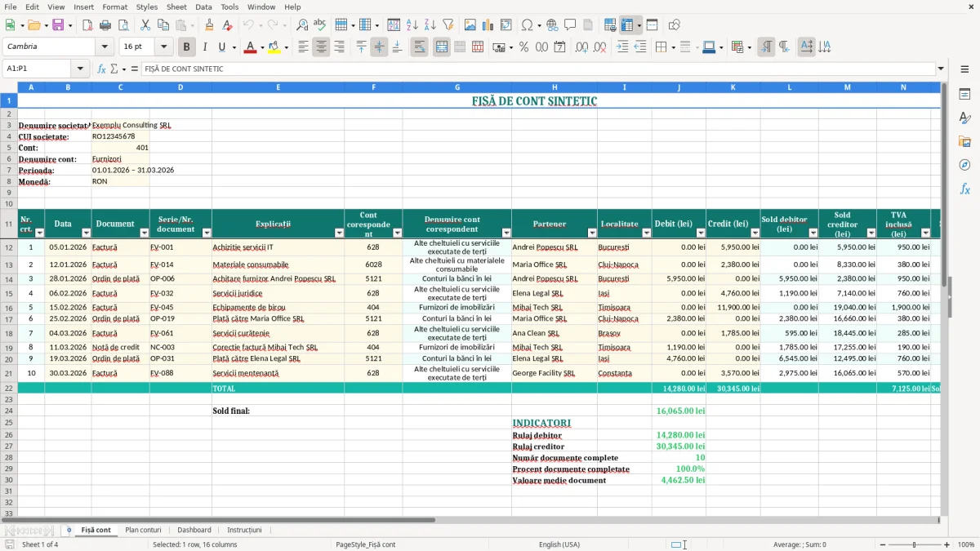Click the zoom in plus button

pyautogui.click(x=947, y=544)
